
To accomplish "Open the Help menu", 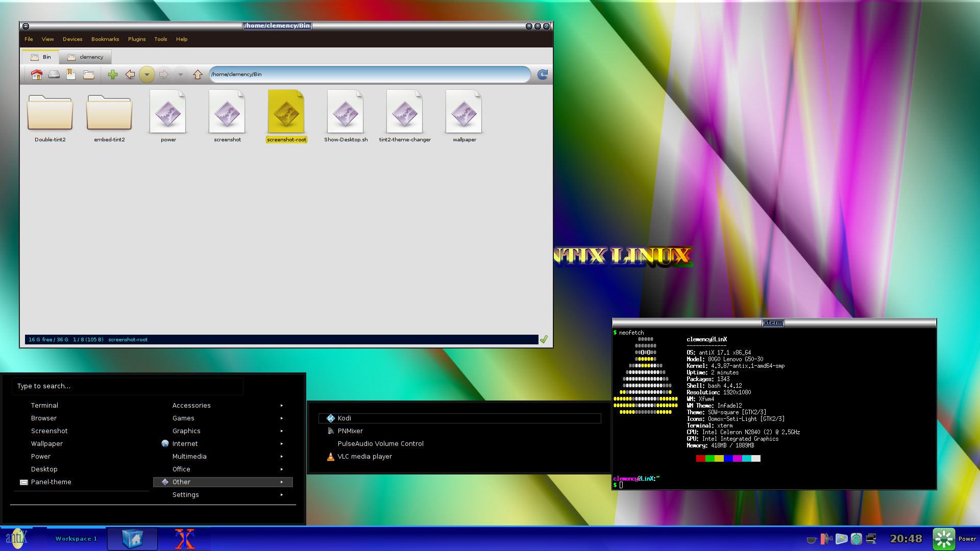I will 182,39.
